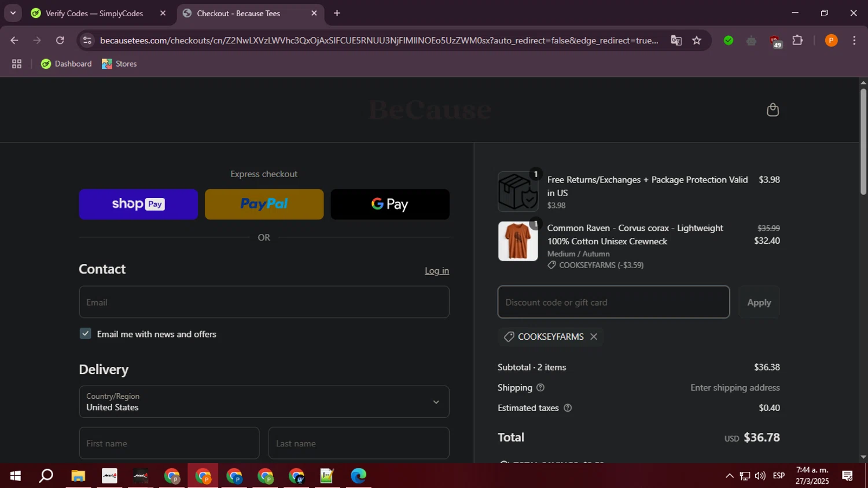
Task: Open the notification center icon
Action: 848,476
